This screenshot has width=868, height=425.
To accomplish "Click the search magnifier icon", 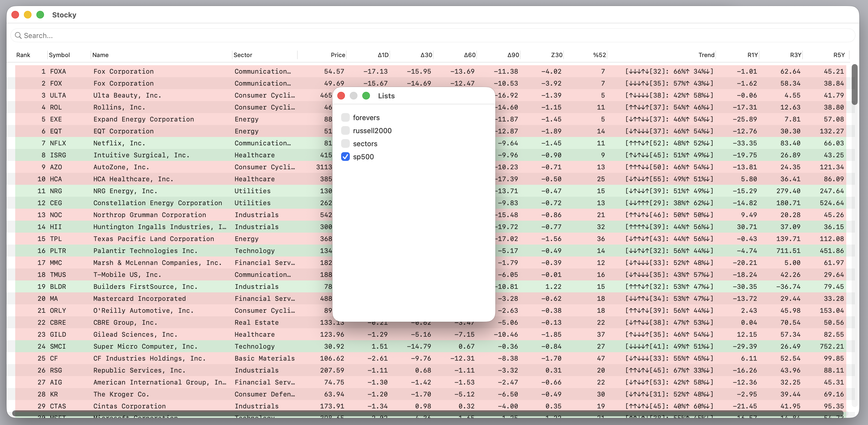I will coord(18,35).
